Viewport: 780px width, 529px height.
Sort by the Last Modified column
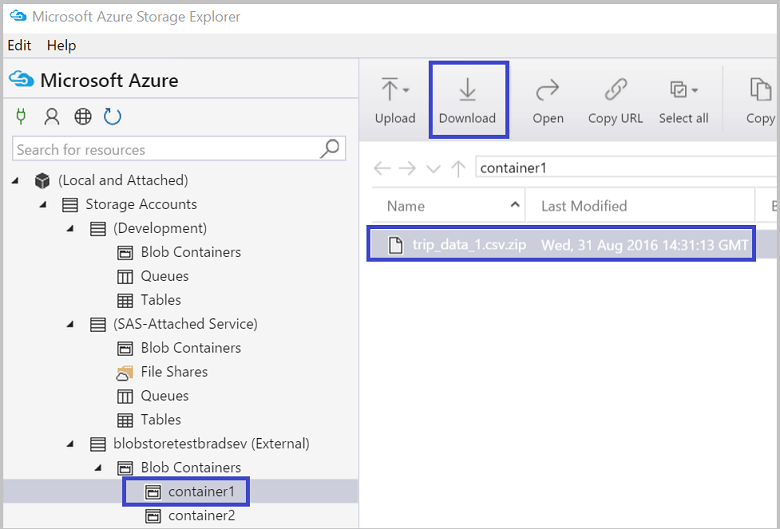[x=584, y=206]
